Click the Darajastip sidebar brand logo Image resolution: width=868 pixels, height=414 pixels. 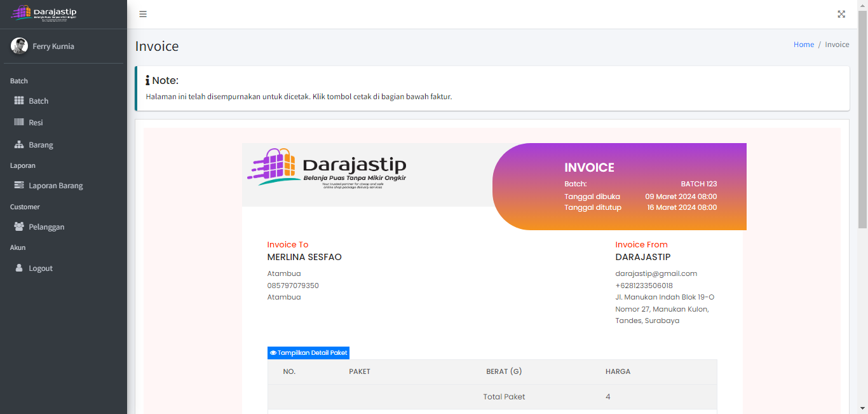coord(44,13)
